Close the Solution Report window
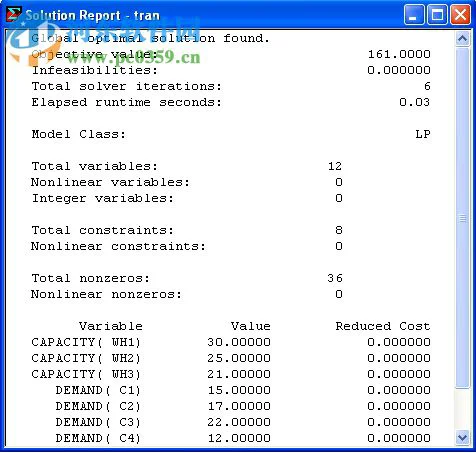The width and height of the screenshot is (476, 453). coord(460,15)
